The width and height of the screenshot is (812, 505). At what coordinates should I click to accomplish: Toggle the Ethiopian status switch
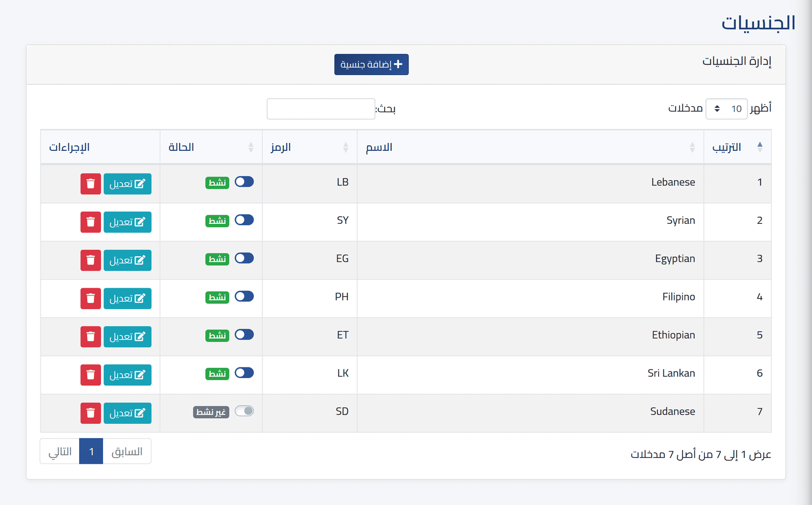coord(244,334)
